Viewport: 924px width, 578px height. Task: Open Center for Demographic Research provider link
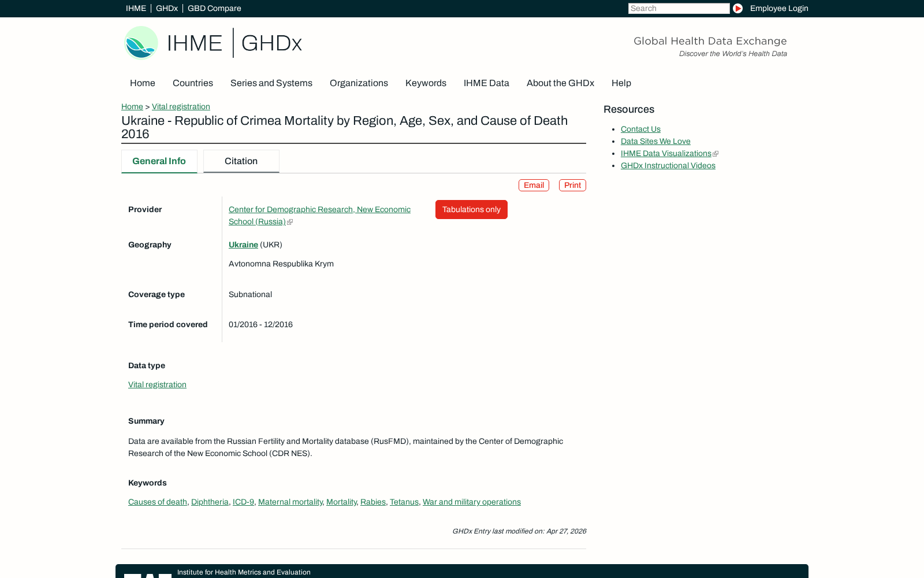[319, 216]
